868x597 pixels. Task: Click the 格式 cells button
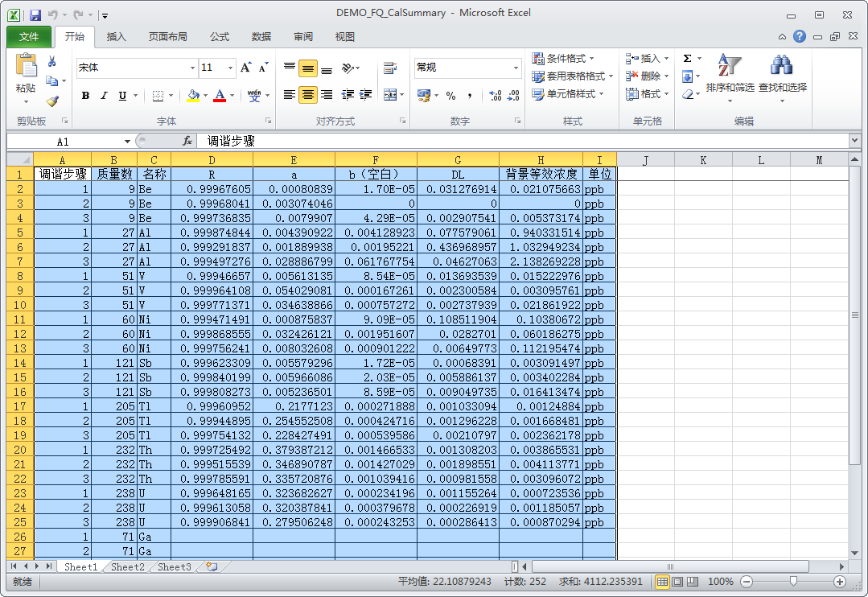pyautogui.click(x=647, y=93)
